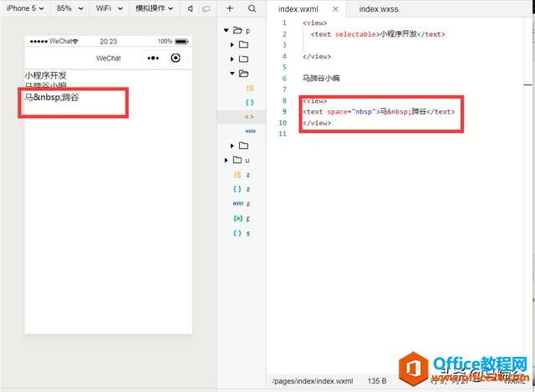Open the iPhone 5 device dropdown
The height and width of the screenshot is (392, 535).
tap(25, 8)
